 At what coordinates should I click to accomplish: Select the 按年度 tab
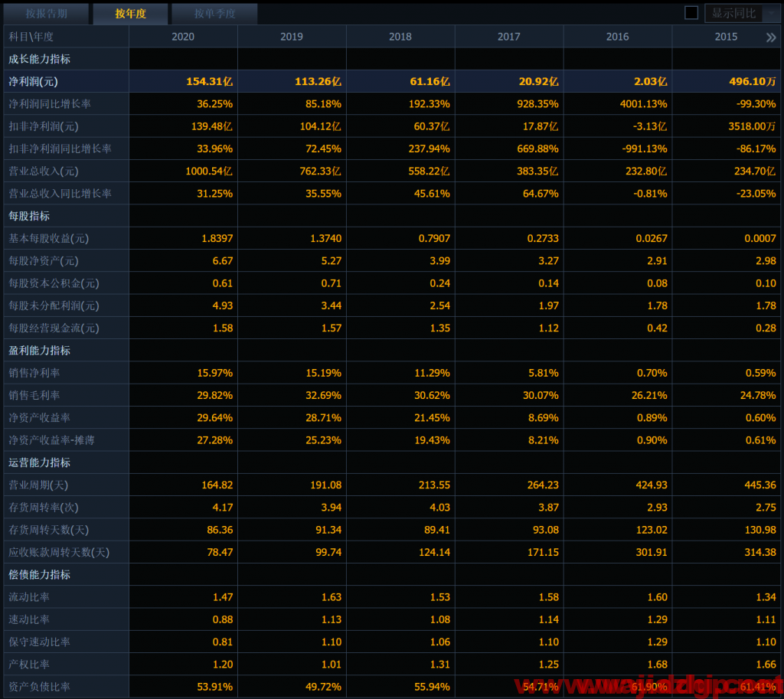tap(130, 14)
